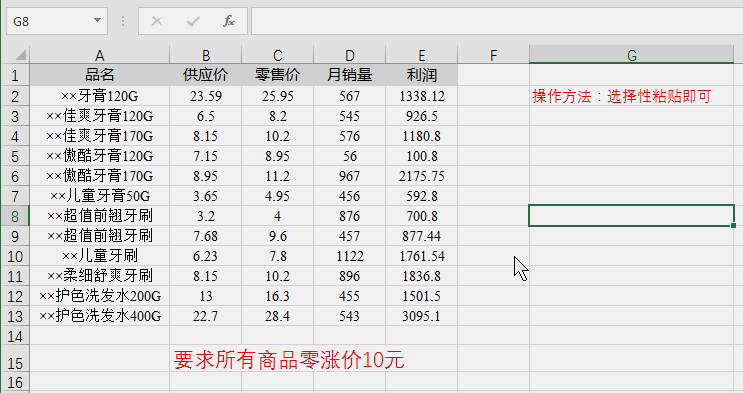Select cell with ××护色洗发水400G
The image size is (743, 393).
click(x=100, y=316)
